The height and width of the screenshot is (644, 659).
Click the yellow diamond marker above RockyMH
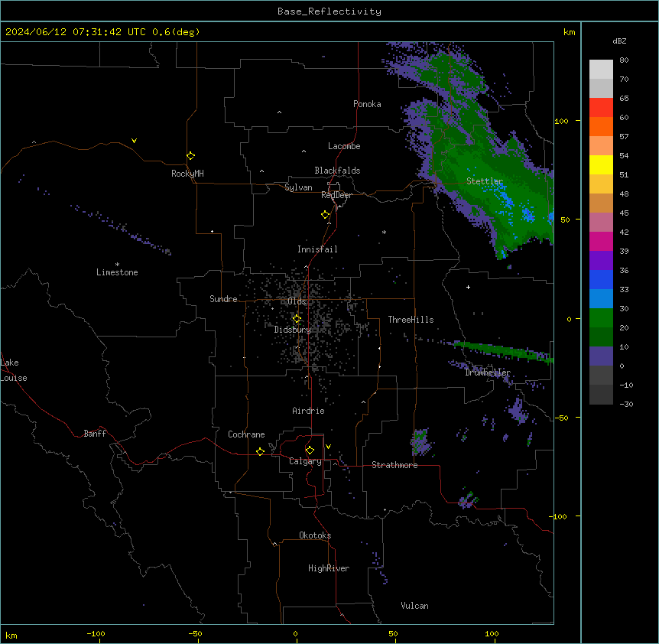(x=191, y=156)
